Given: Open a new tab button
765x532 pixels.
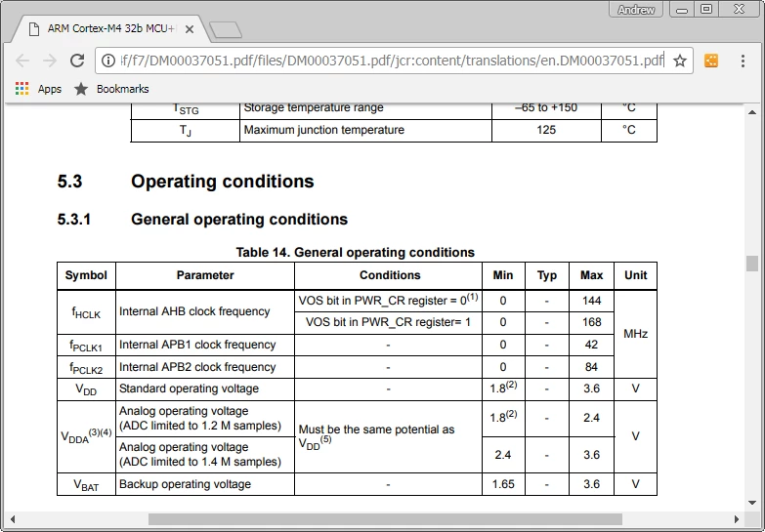Looking at the screenshot, I should [x=225, y=29].
